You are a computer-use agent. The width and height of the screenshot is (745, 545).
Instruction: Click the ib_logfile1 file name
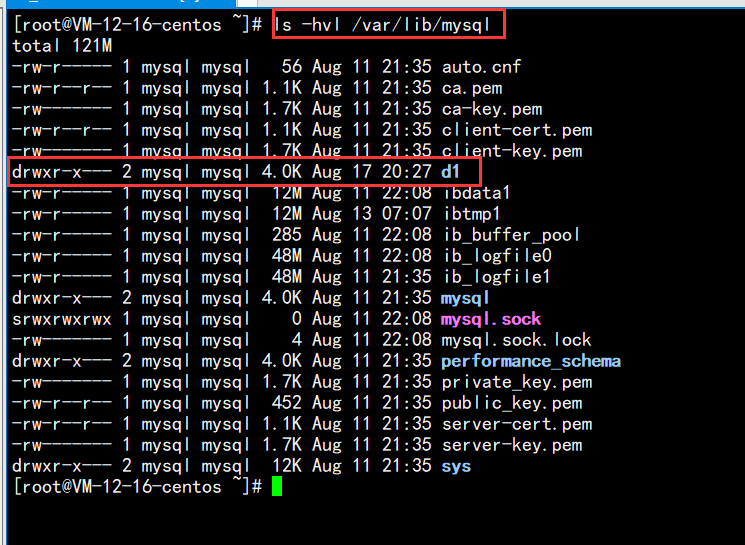tap(496, 277)
